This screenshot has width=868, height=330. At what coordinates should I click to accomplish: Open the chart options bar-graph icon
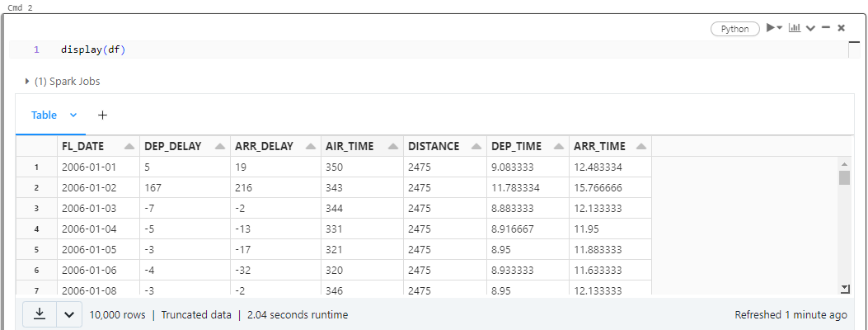pos(795,28)
